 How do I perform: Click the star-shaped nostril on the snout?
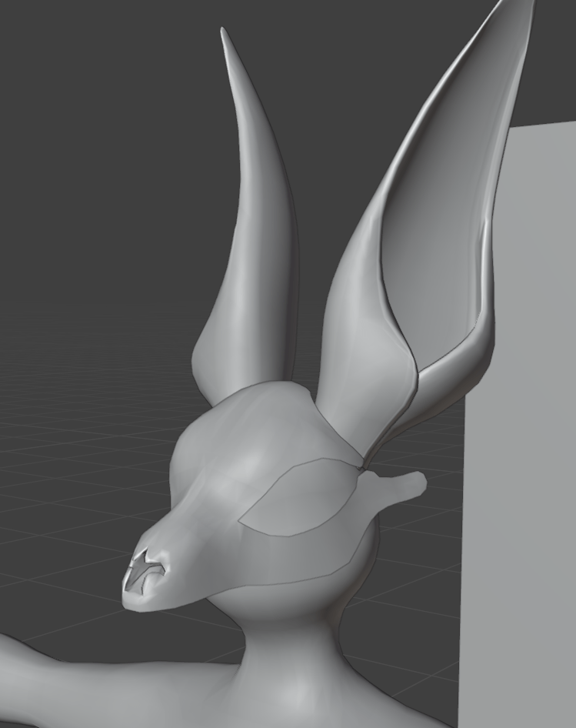click(x=143, y=574)
